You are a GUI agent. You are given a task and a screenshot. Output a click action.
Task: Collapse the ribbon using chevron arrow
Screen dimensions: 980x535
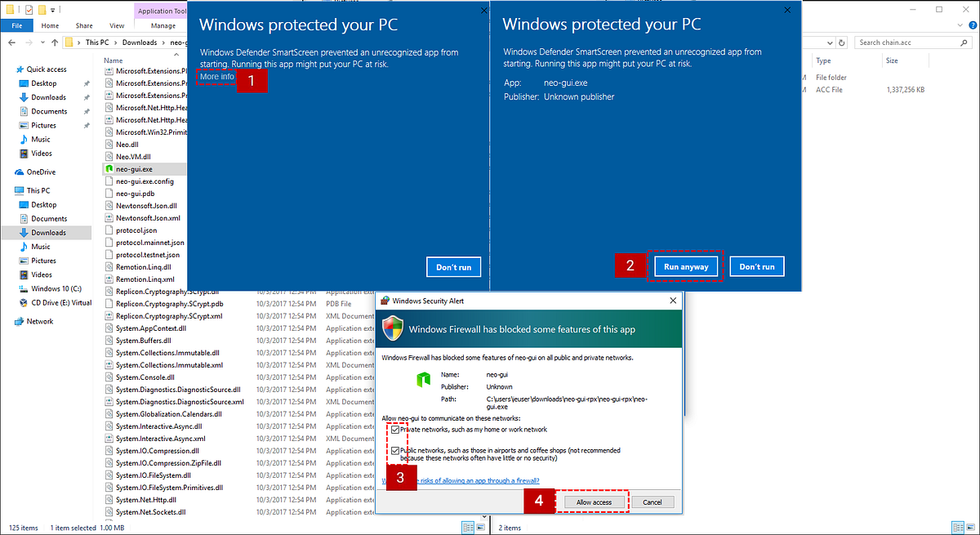tap(960, 26)
